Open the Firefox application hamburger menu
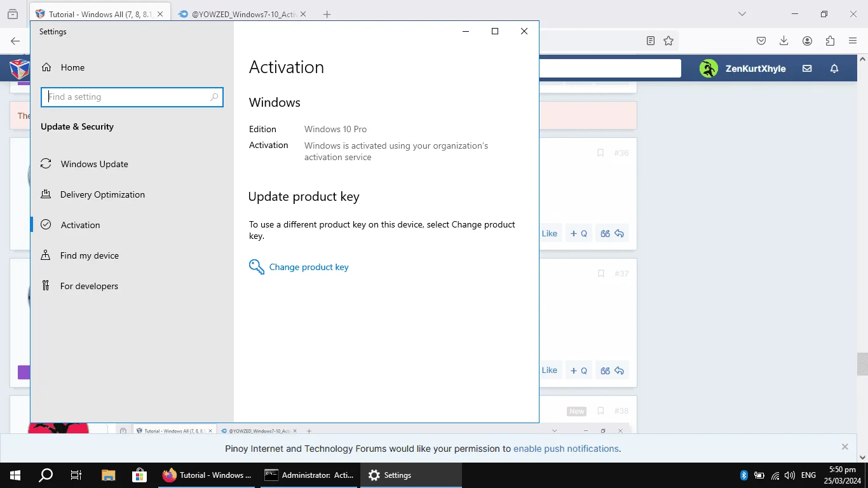Image resolution: width=868 pixels, height=488 pixels. pos(853,41)
